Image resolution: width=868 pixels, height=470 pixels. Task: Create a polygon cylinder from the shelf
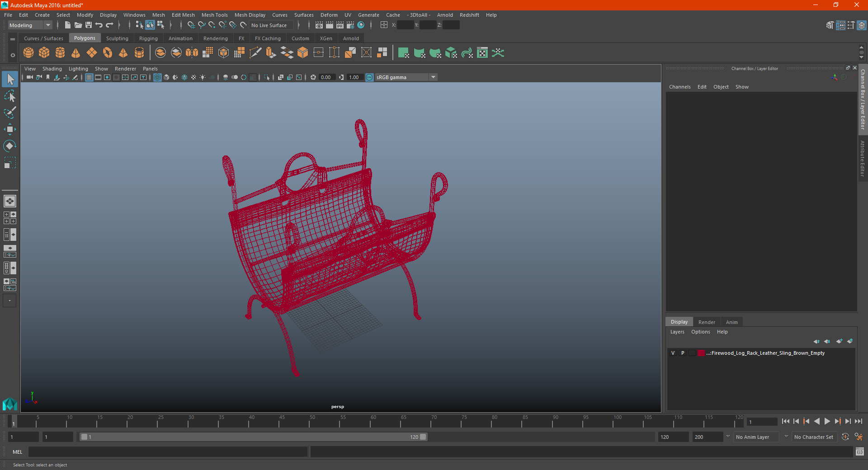(x=60, y=53)
